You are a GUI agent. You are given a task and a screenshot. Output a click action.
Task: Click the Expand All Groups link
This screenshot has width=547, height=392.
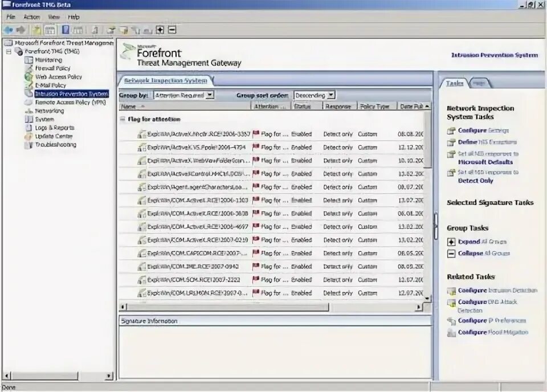[482, 242]
